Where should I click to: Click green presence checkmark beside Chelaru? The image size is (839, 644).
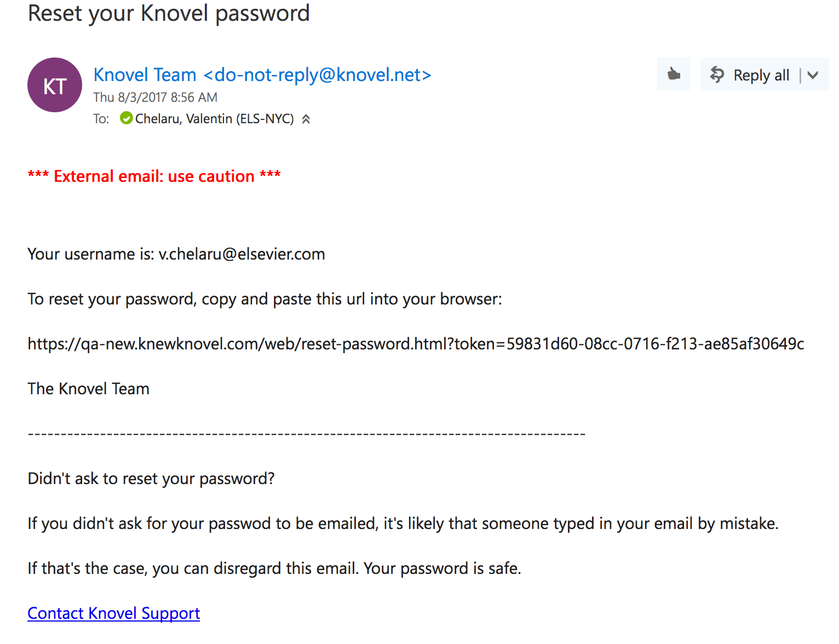click(x=126, y=118)
